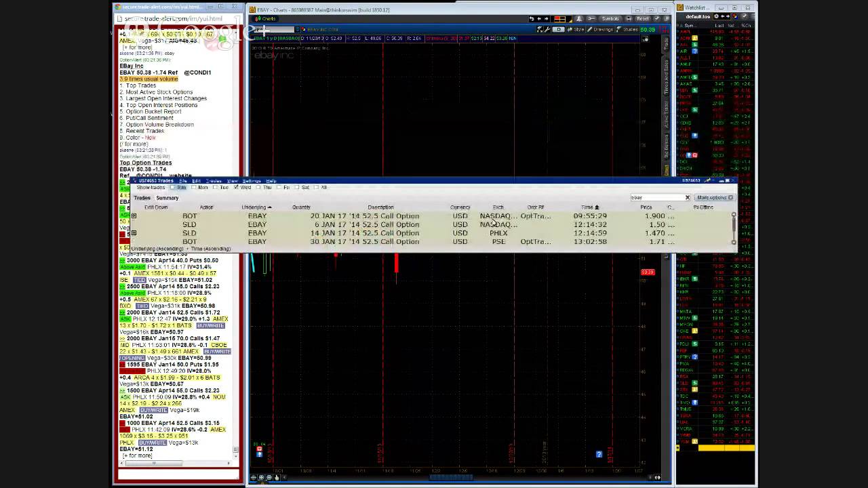The width and height of the screenshot is (868, 488).
Task: Click the red 50.39 price label on chart axis
Action: click(648, 272)
